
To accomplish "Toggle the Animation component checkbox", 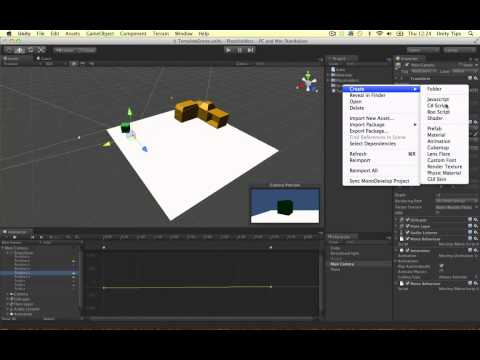I will coord(407,250).
